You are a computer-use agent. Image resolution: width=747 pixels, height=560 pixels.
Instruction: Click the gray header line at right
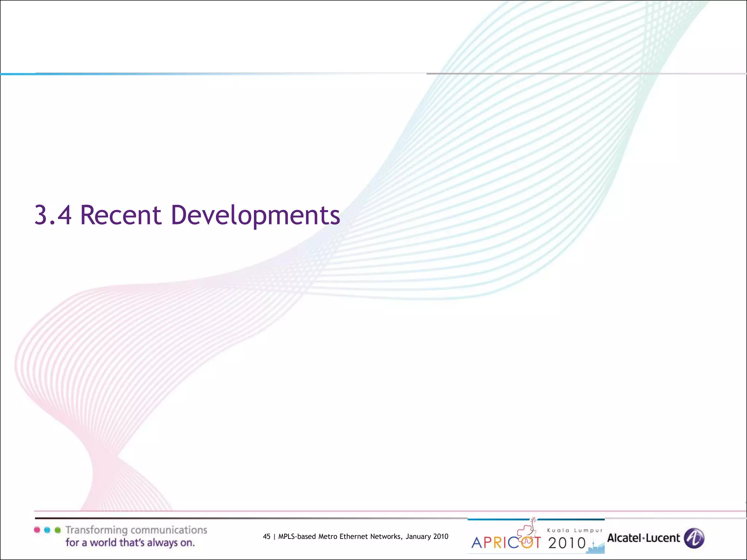(x=584, y=74)
